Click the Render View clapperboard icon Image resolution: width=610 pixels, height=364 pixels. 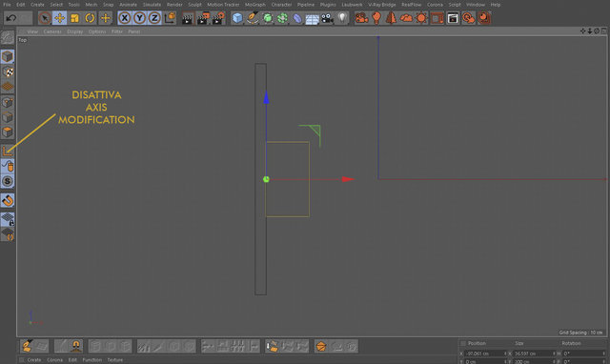(x=188, y=18)
